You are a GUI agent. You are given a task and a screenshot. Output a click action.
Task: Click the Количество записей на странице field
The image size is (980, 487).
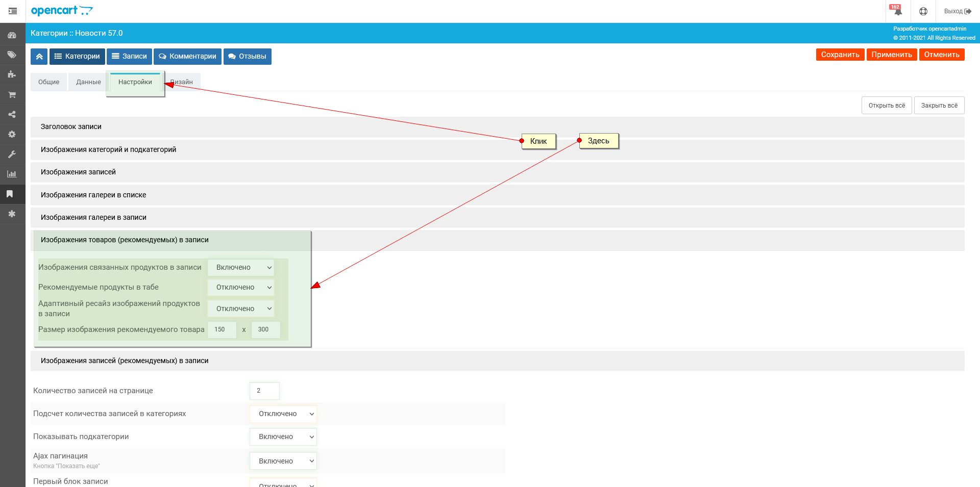tap(264, 391)
